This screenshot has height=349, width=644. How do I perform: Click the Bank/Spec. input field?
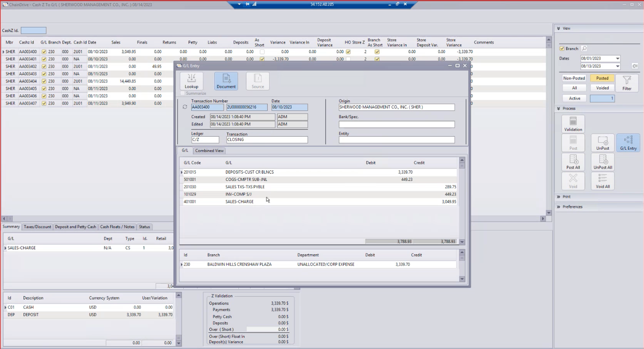(397, 125)
